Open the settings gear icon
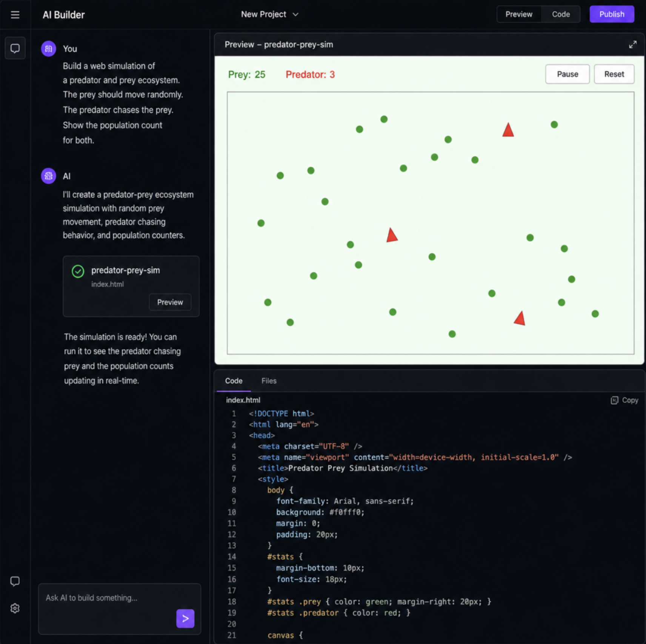The height and width of the screenshot is (644, 646). tap(15, 608)
